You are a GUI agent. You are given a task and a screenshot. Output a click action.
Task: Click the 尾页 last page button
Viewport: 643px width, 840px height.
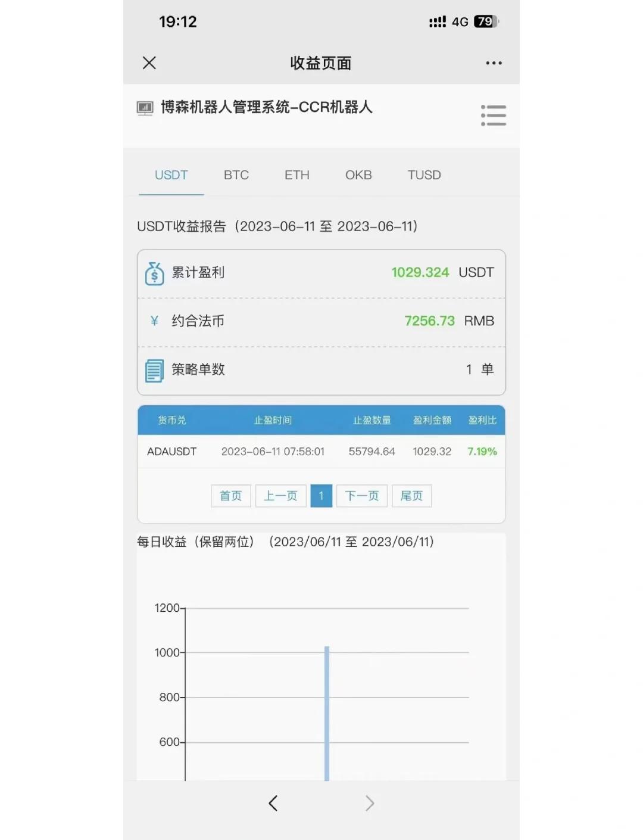pyautogui.click(x=411, y=496)
